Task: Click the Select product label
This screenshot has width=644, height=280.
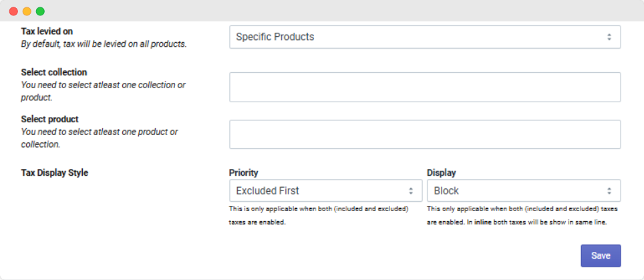Action: pyautogui.click(x=50, y=119)
